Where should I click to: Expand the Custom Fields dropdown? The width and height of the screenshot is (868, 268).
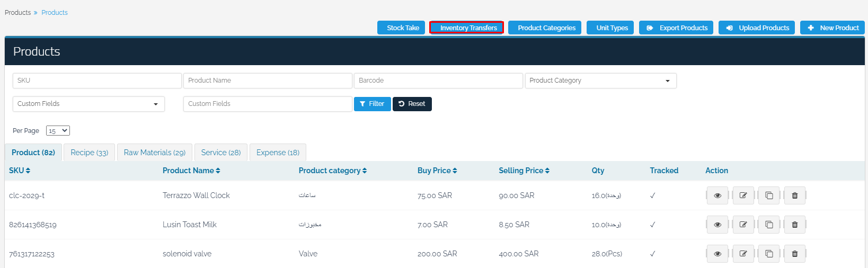(88, 104)
